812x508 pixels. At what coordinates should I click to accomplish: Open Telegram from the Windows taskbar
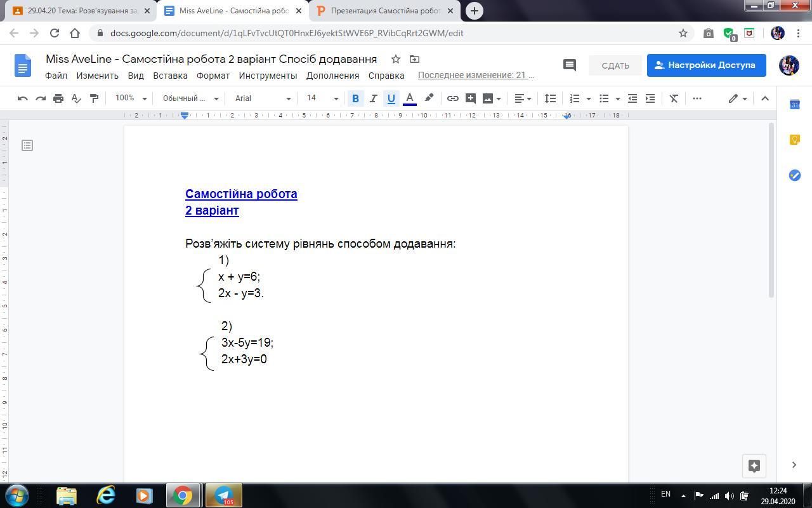[x=223, y=495]
